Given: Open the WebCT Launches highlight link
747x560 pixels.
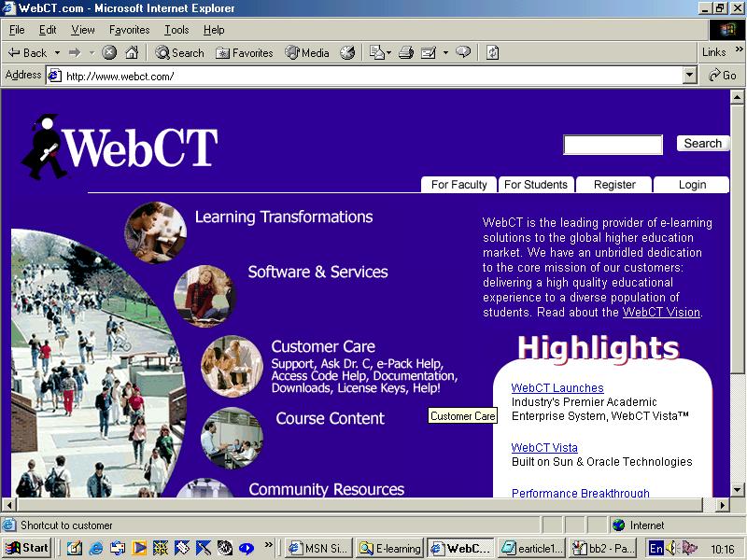Looking at the screenshot, I should click(557, 388).
